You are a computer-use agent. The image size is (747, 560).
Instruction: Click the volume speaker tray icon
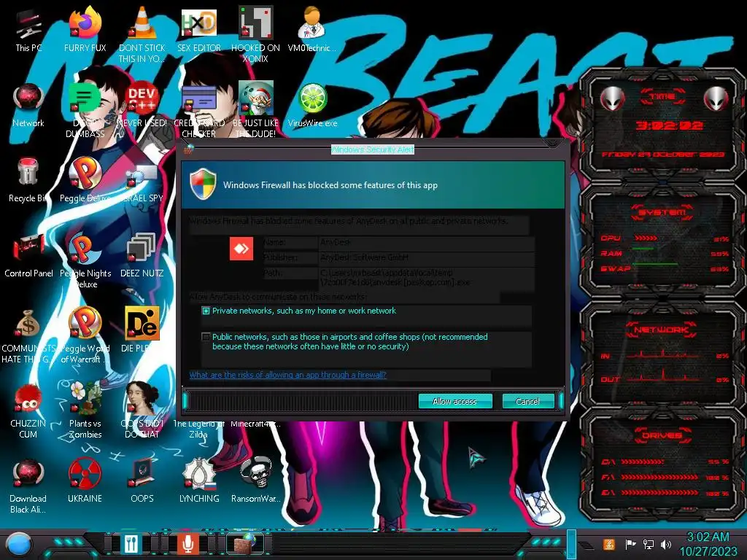666,544
